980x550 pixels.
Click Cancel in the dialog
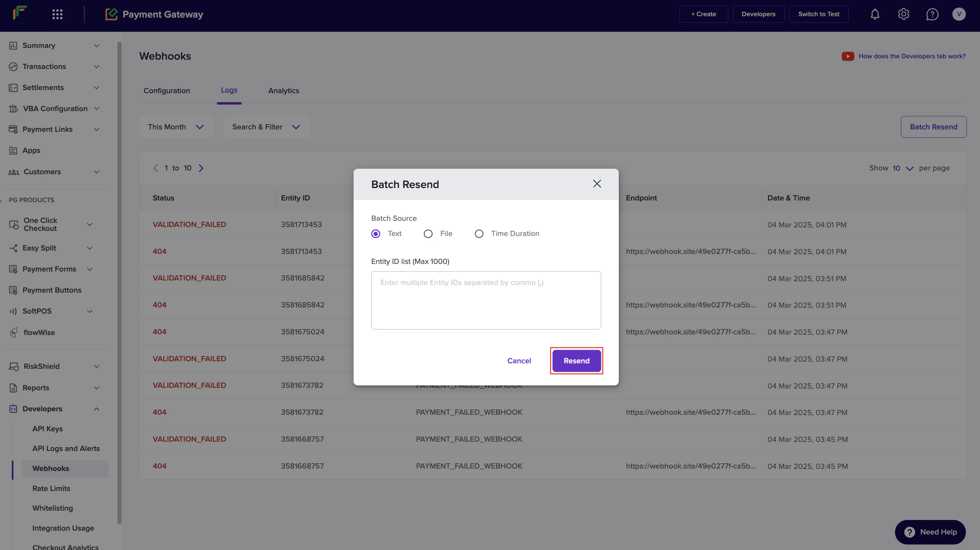[519, 360]
